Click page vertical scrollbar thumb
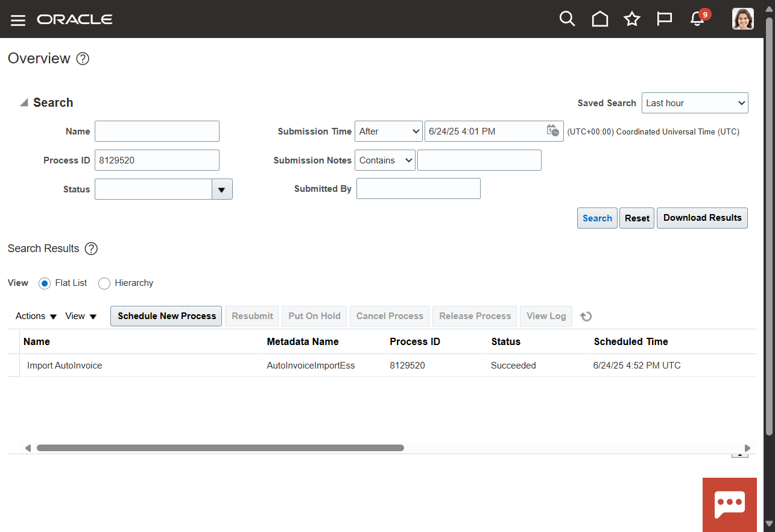 769,226
